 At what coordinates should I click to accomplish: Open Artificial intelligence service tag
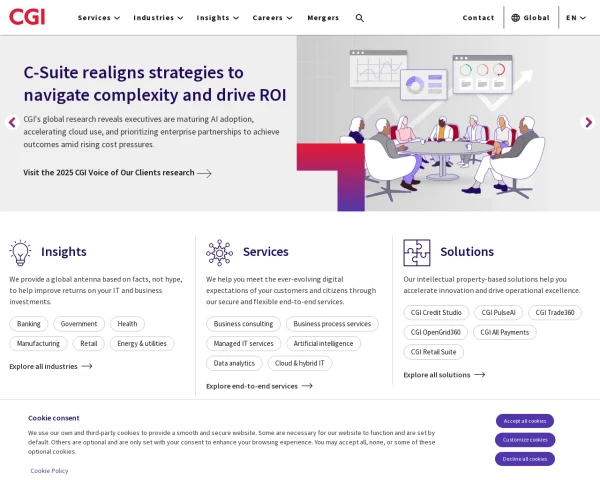tap(323, 343)
